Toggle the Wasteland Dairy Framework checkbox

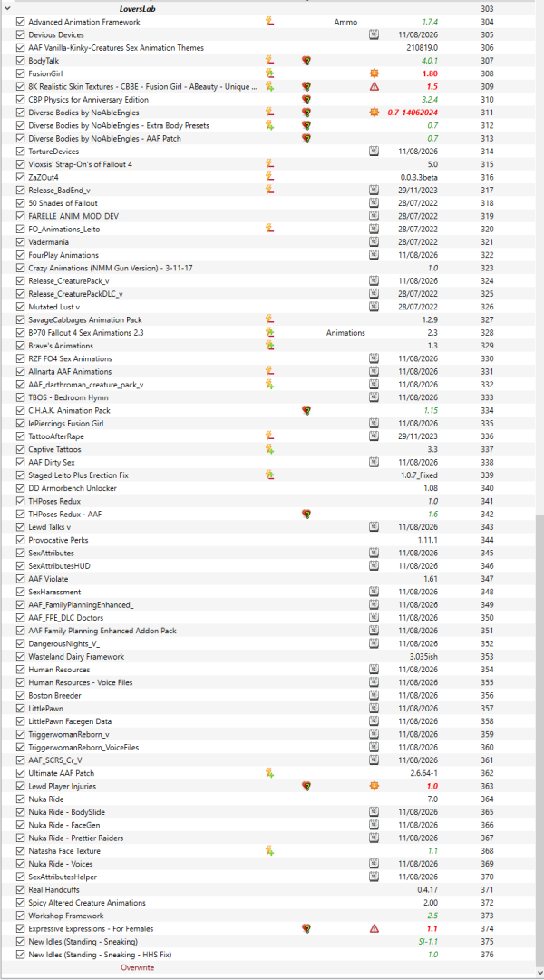[x=21, y=657]
